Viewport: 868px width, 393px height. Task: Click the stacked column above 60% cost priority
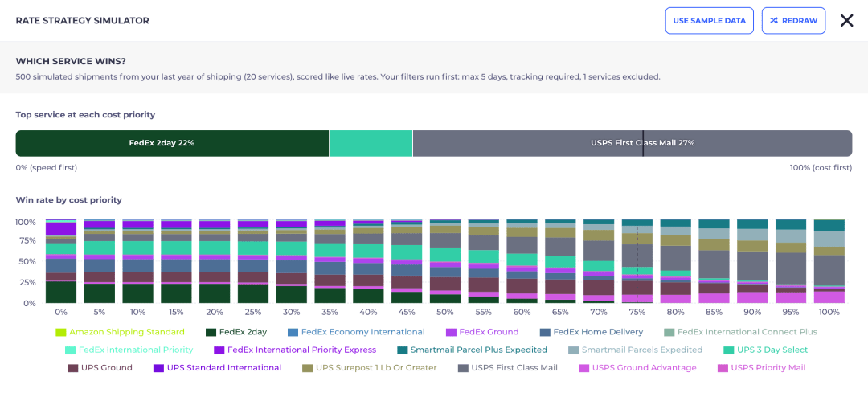pos(522,261)
